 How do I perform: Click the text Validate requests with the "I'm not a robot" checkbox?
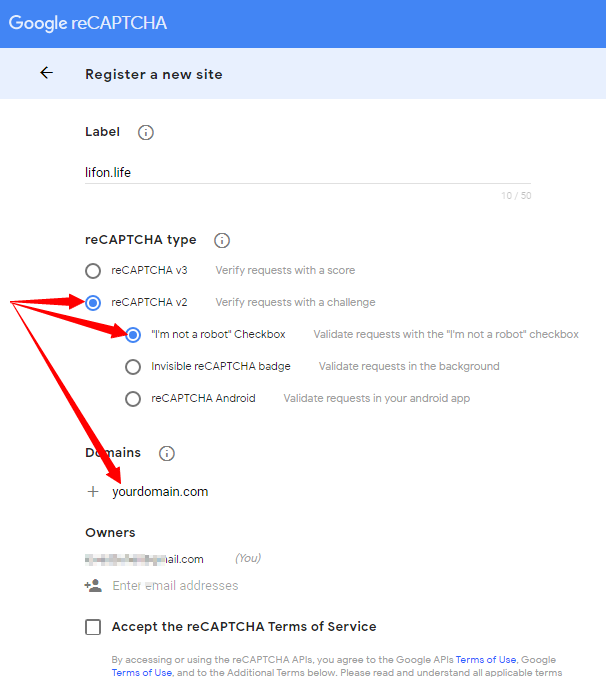click(446, 334)
